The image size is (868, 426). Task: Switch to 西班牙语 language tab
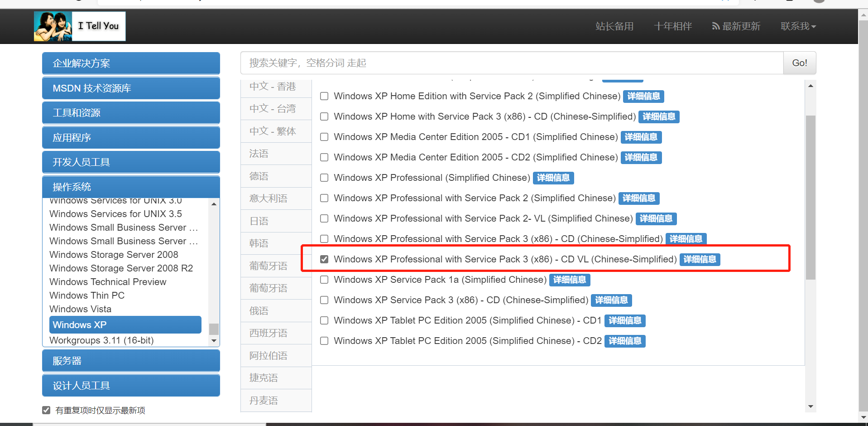(x=276, y=333)
